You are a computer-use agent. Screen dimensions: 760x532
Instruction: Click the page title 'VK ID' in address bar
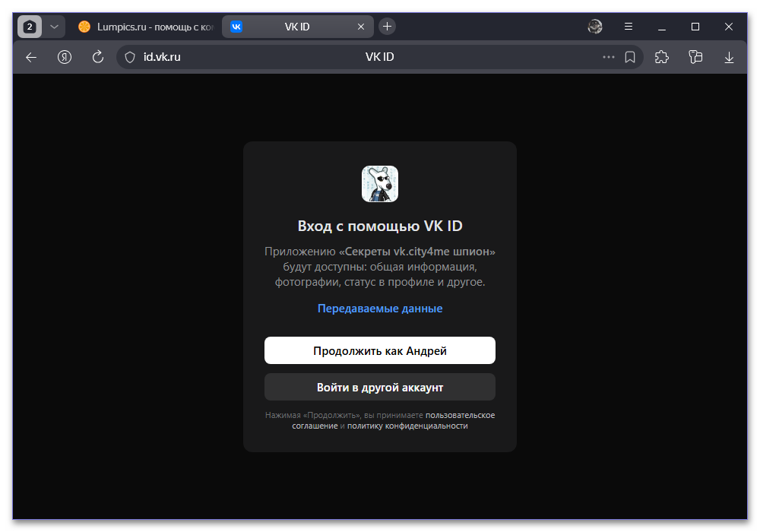(x=379, y=57)
